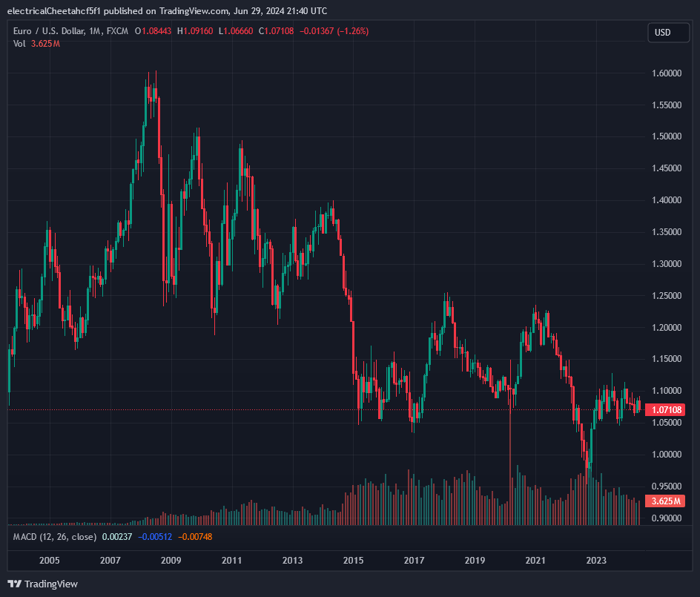The image size is (700, 597).
Task: Click the 1.30000 price scale label
Action: tap(667, 264)
